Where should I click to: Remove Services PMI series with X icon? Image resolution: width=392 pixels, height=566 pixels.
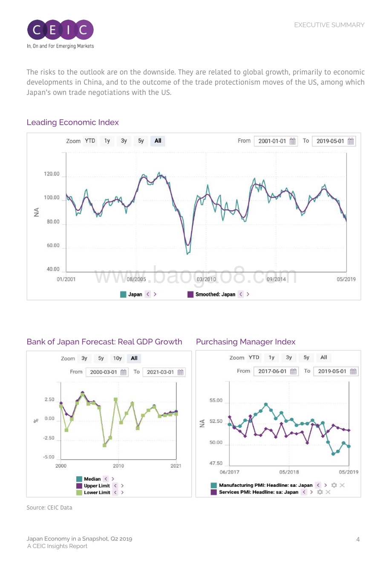pyautogui.click(x=328, y=492)
